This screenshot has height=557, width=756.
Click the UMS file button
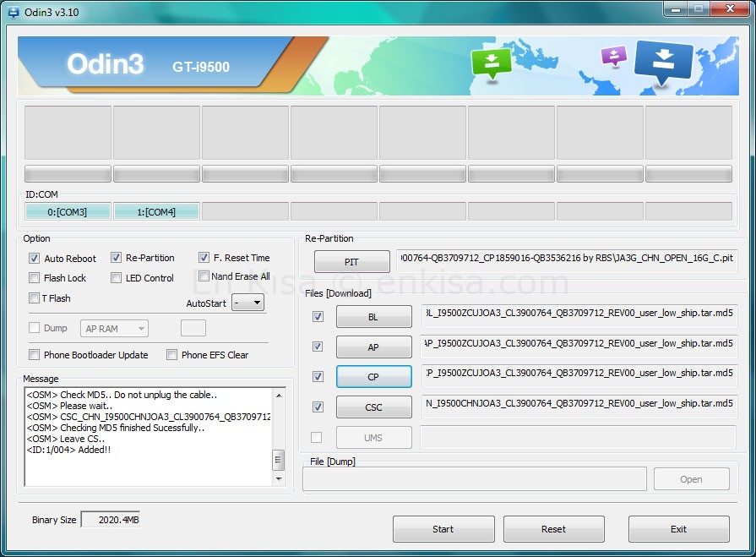[x=373, y=438]
